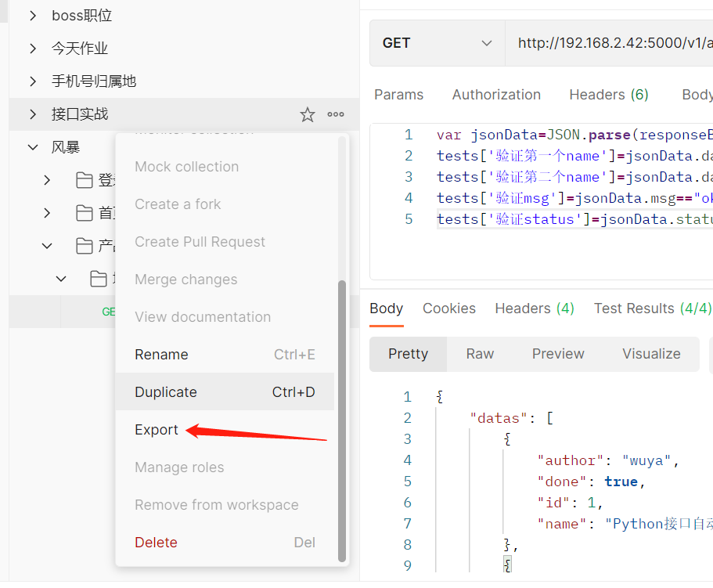
Task: Click Rename in the context menu
Action: point(161,355)
